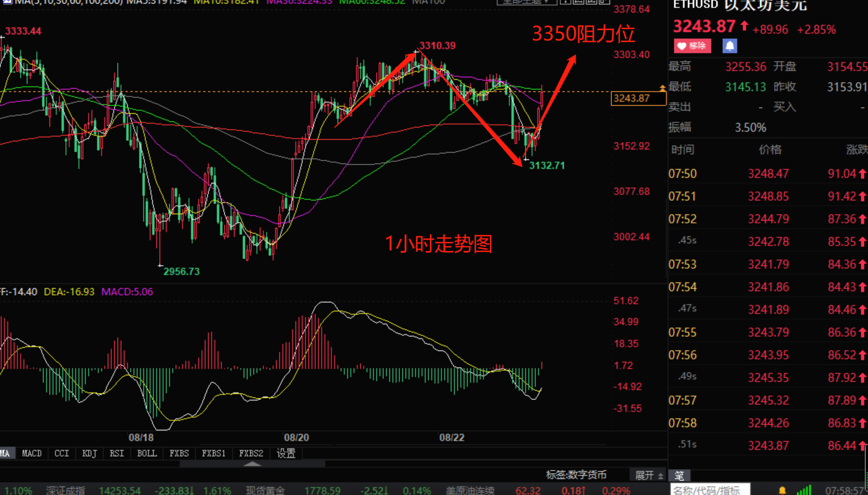Image resolution: width=868 pixels, height=495 pixels.
Task: Select the 07:52 tick row
Action: [x=768, y=219]
